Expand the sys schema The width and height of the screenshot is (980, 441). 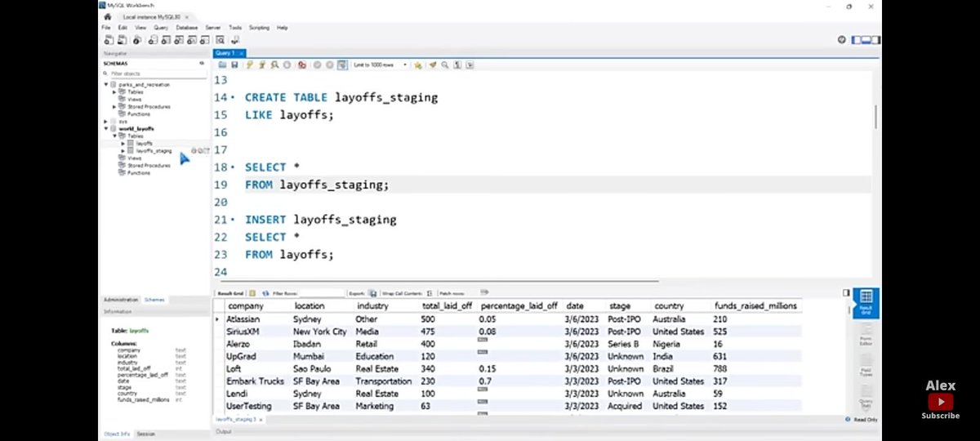click(105, 122)
